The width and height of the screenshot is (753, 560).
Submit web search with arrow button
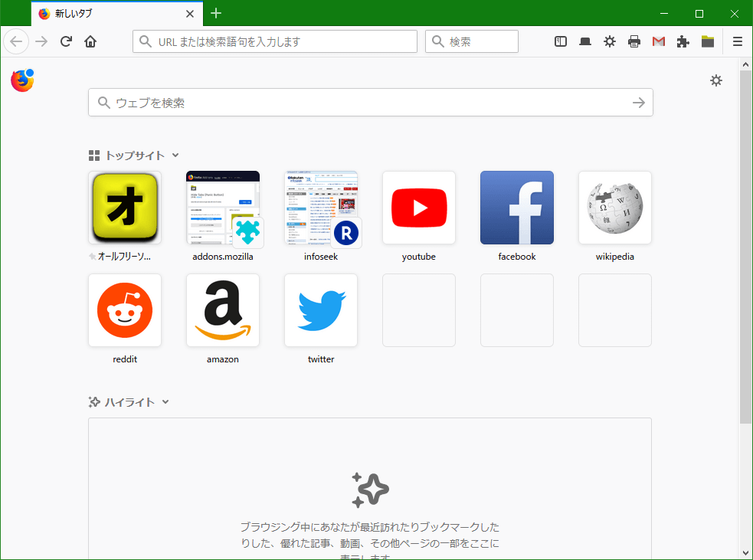(639, 103)
